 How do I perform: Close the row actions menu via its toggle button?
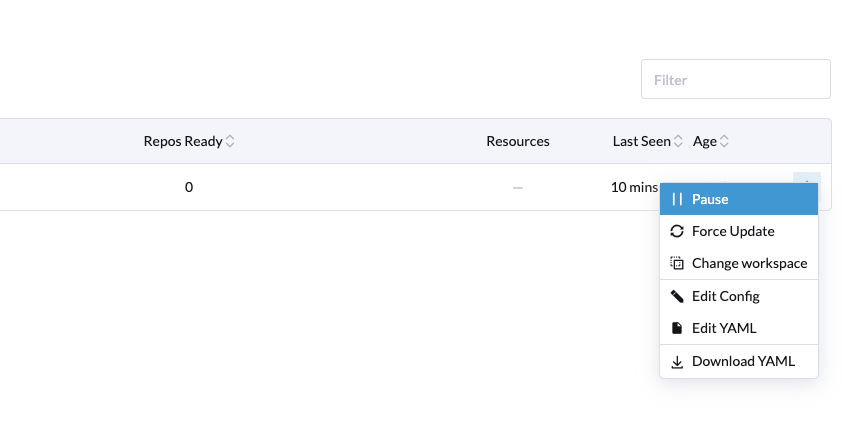point(807,180)
